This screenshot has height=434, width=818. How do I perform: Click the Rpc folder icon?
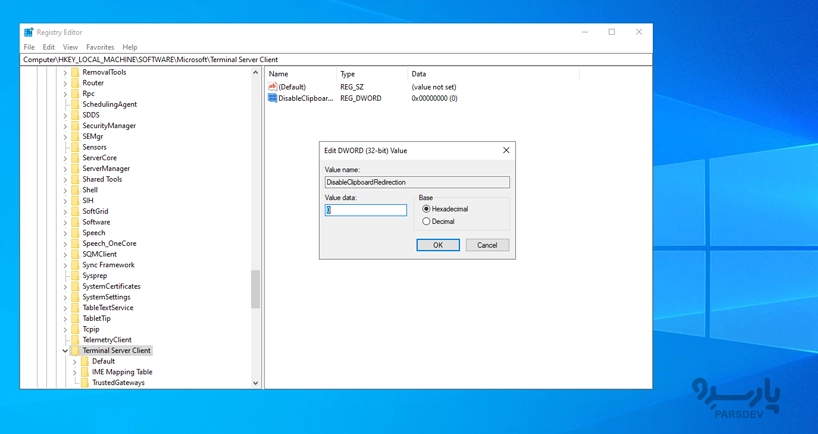pyautogui.click(x=75, y=93)
